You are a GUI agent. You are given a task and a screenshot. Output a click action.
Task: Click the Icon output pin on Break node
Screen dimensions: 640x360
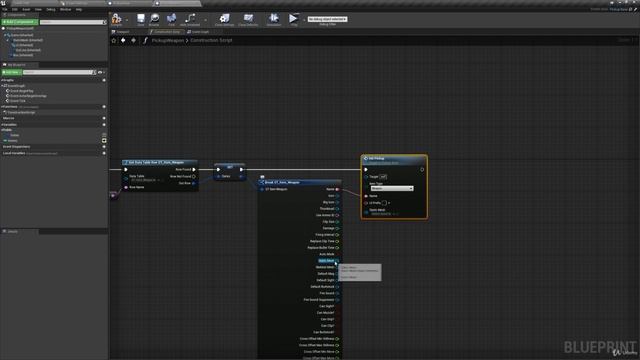click(337, 196)
